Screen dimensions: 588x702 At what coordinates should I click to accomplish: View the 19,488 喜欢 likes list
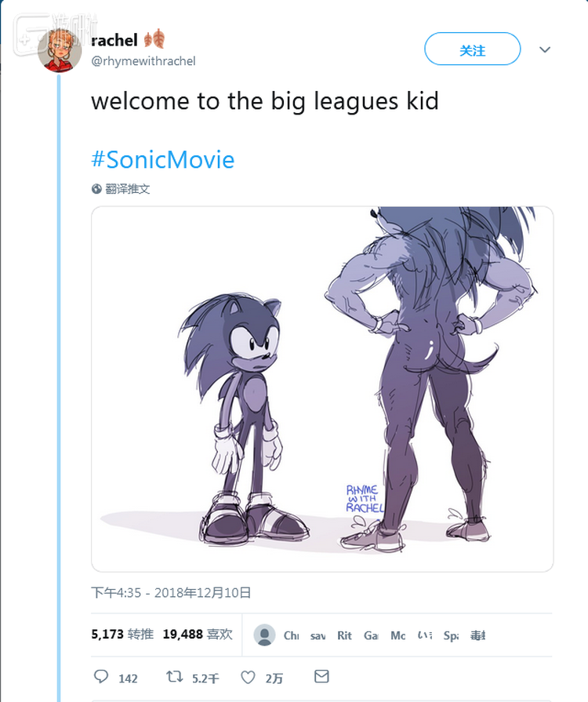point(198,635)
